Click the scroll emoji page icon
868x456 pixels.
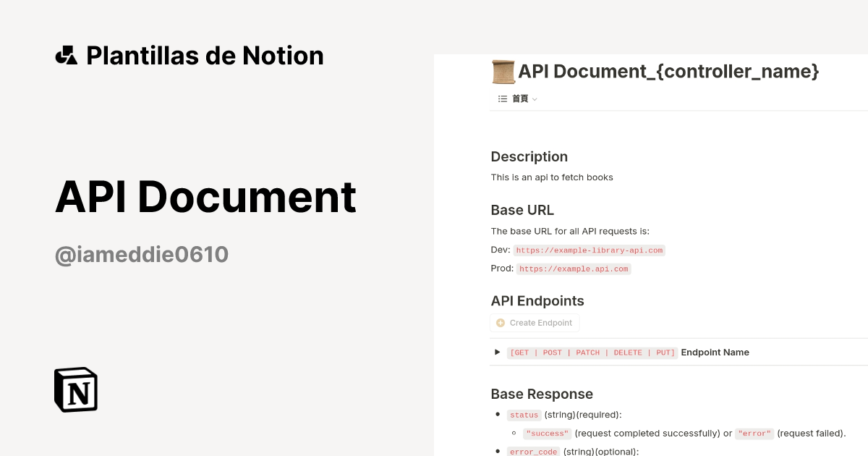(x=503, y=72)
